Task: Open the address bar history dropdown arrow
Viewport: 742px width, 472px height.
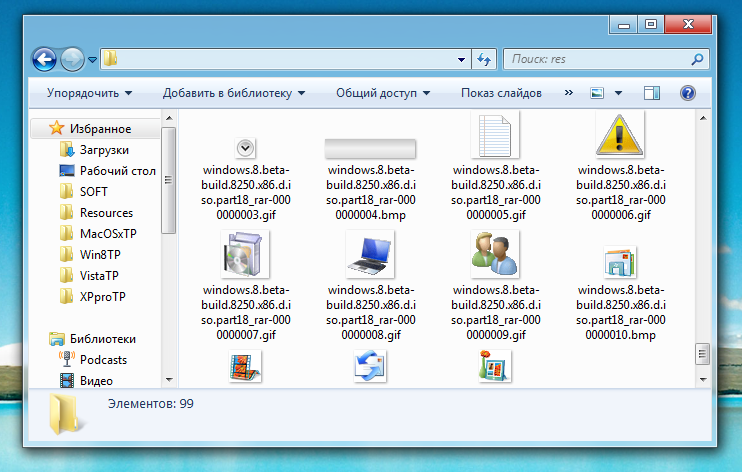Action: [x=461, y=60]
